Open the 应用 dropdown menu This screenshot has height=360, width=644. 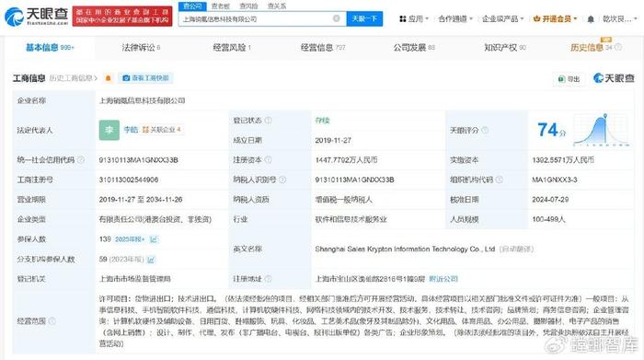(x=414, y=19)
